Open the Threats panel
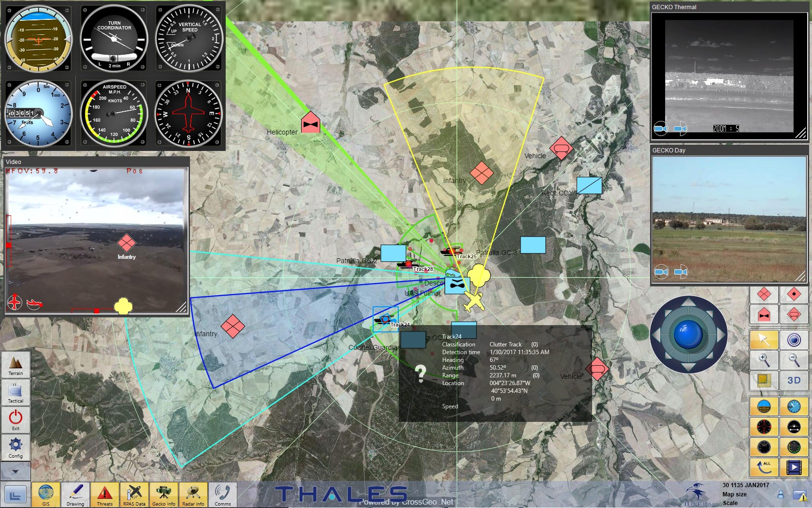This screenshot has height=508, width=812. click(104, 494)
